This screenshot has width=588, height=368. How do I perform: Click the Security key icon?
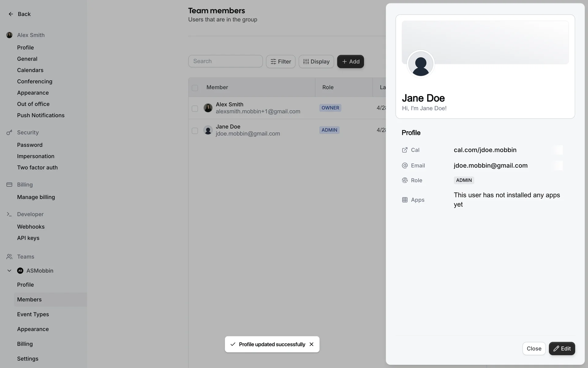[x=9, y=132]
